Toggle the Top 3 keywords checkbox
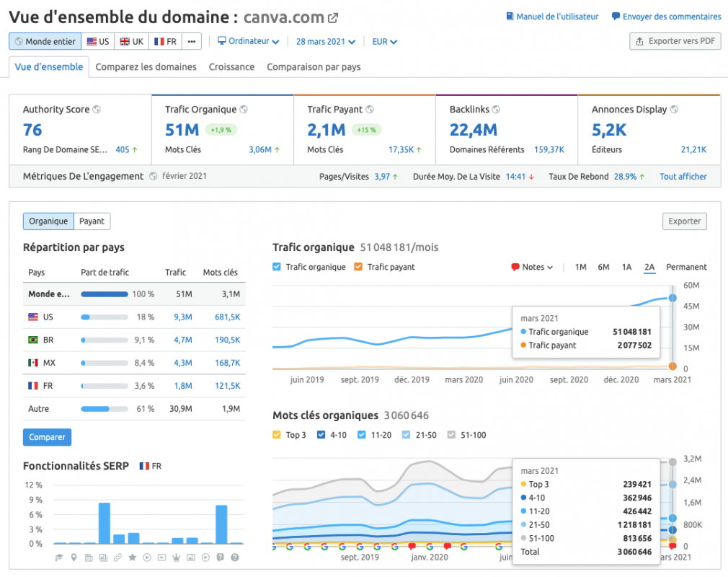 [x=277, y=436]
